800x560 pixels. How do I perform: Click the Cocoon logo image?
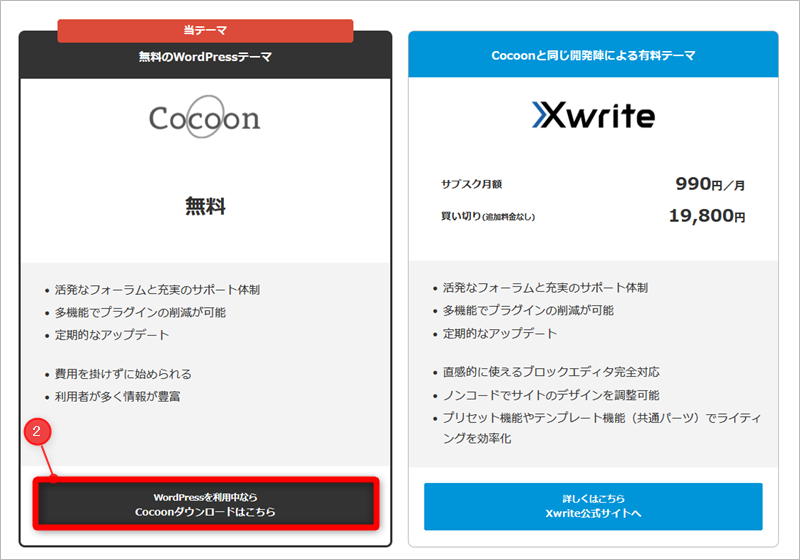(x=205, y=117)
